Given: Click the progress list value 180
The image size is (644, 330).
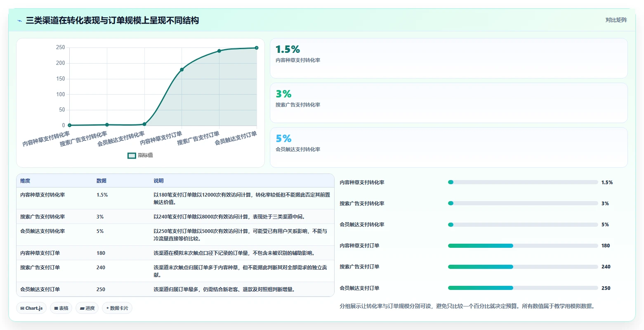Looking at the screenshot, I should (606, 246).
